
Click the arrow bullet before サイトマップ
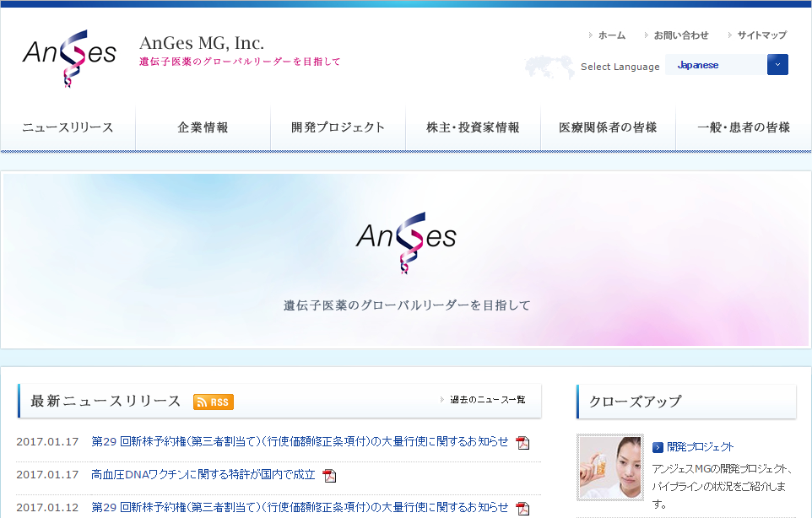point(729,35)
